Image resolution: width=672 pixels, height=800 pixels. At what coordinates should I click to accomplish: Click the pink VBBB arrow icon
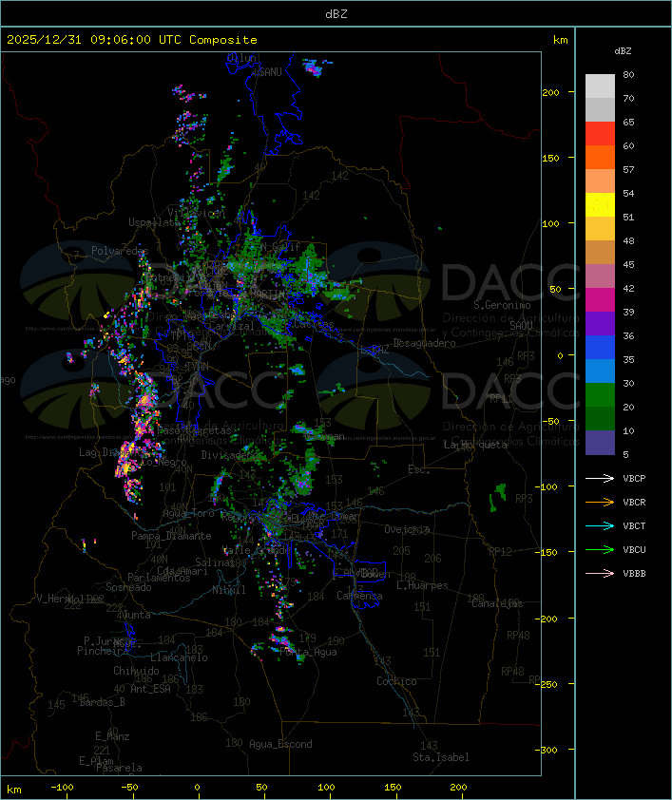coord(600,574)
